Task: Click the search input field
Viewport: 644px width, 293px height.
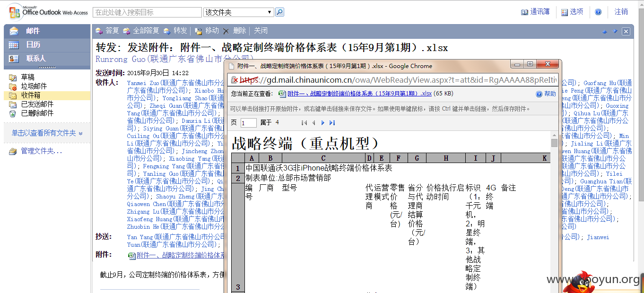Action: pyautogui.click(x=148, y=12)
